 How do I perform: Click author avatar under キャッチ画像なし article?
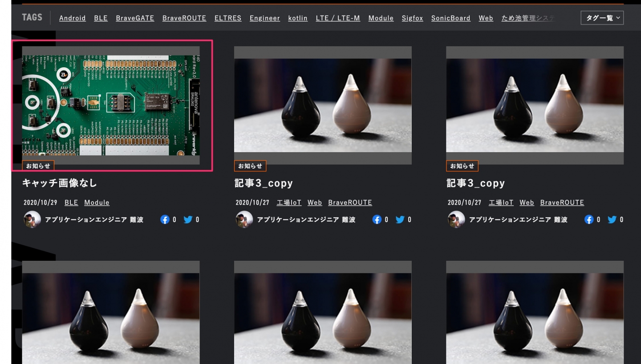tap(32, 219)
